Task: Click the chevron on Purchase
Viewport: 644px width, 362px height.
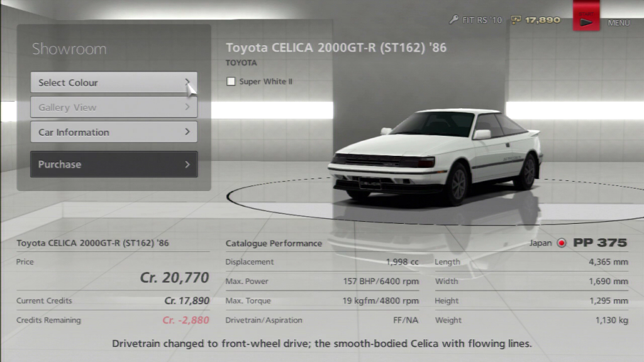Action: [187, 164]
